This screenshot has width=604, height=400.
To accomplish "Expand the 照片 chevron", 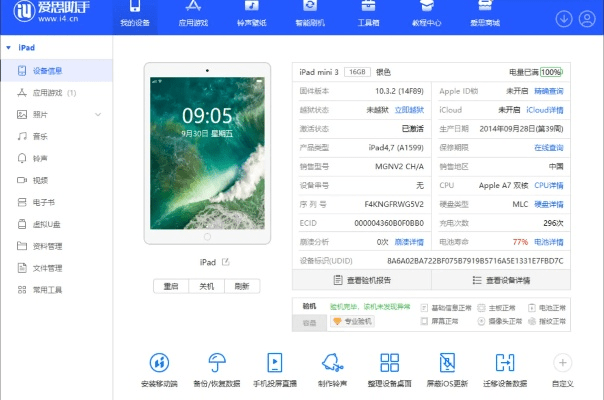I will (98, 114).
